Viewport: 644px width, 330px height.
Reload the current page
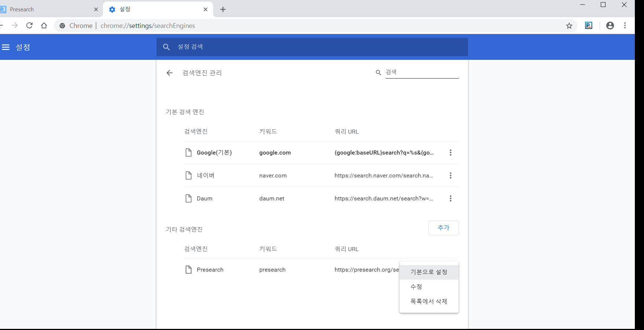29,25
